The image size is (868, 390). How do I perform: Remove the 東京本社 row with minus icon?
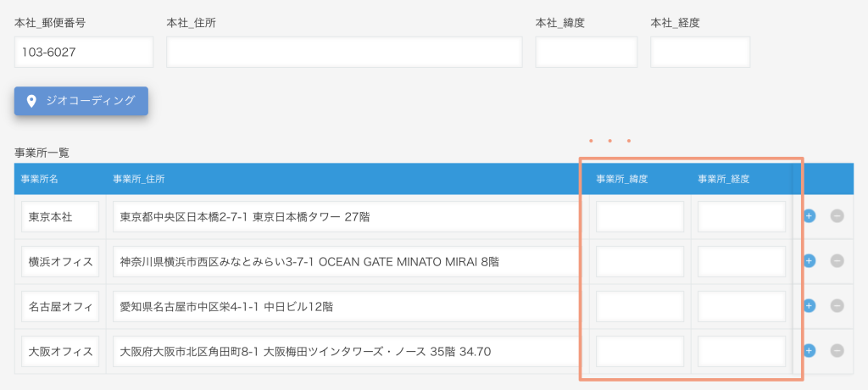(837, 216)
